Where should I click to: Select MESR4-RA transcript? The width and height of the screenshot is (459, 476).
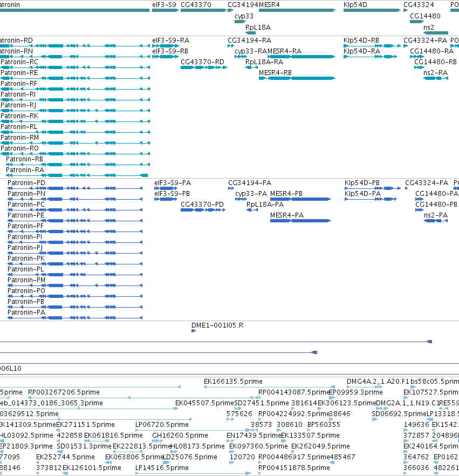click(301, 57)
